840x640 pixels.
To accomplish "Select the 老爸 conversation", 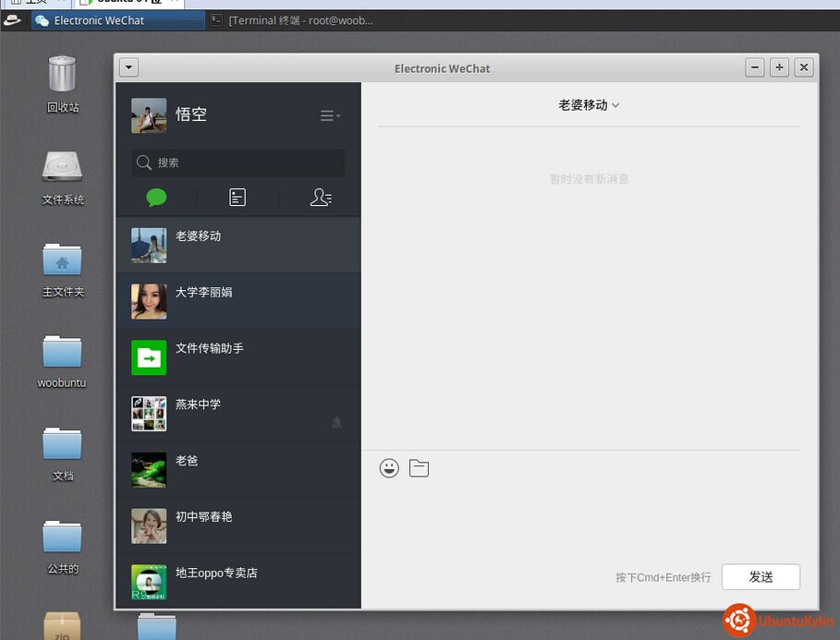I will 238,470.
